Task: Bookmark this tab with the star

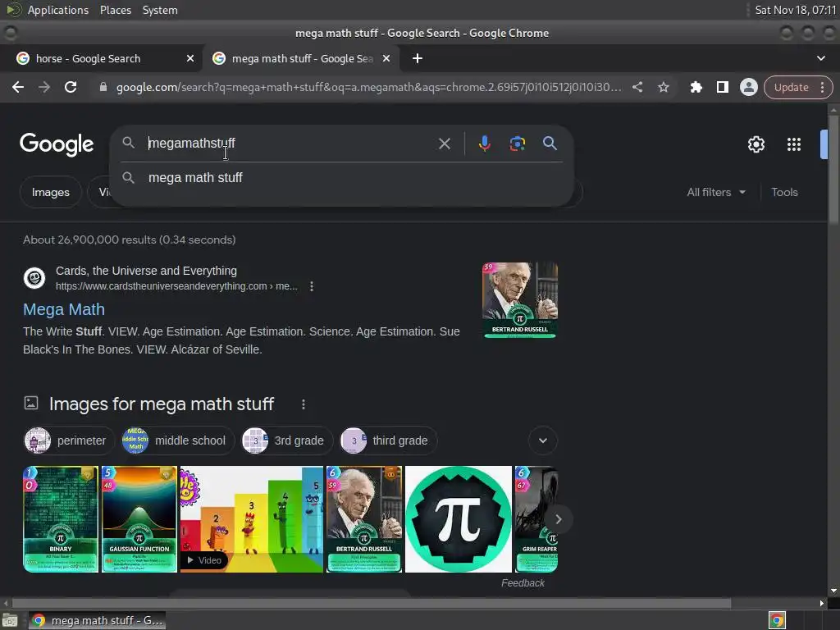Action: click(x=663, y=87)
